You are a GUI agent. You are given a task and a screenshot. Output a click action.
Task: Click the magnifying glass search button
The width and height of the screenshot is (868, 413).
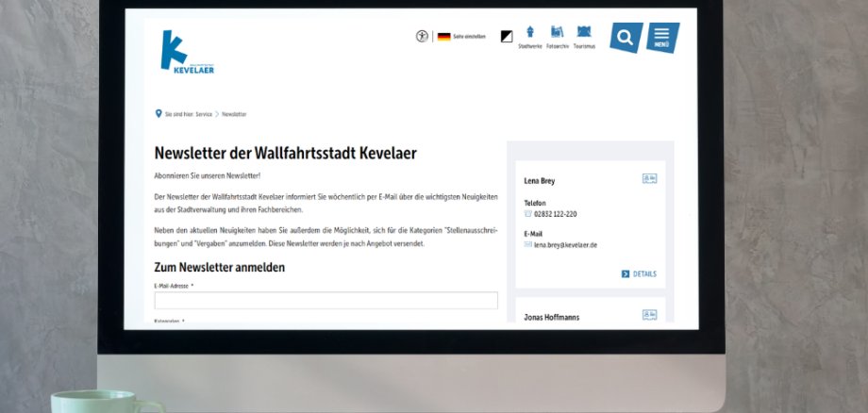(626, 38)
